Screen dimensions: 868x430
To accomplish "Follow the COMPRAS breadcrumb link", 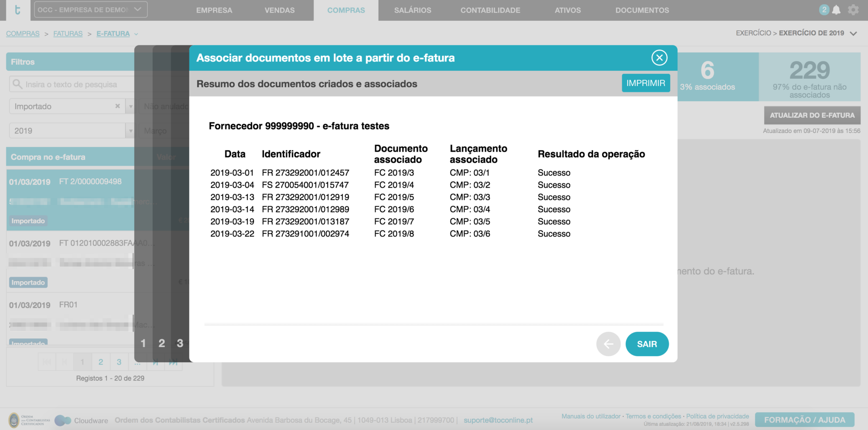I will [23, 33].
